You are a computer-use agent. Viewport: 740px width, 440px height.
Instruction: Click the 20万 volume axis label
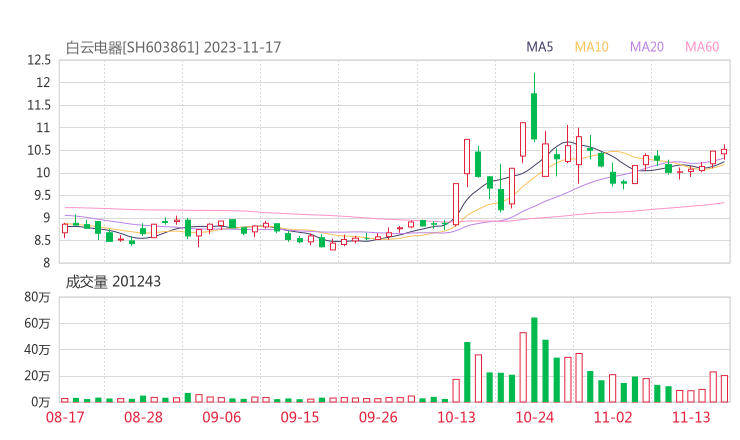click(x=37, y=376)
